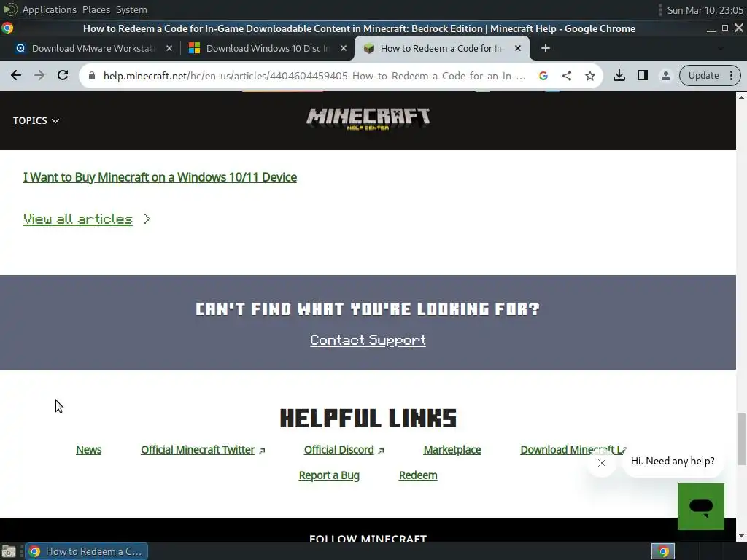Click the address bar URL field
747x560 pixels.
(314, 76)
